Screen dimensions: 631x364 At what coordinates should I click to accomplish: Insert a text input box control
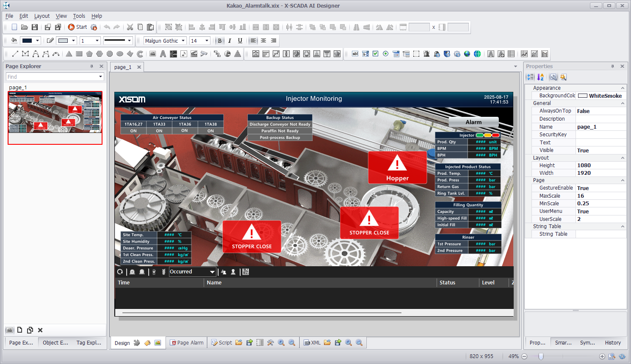click(x=355, y=54)
